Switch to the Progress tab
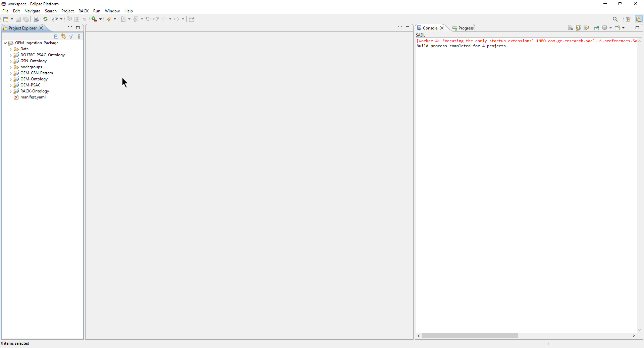The width and height of the screenshot is (644, 348). click(x=463, y=28)
